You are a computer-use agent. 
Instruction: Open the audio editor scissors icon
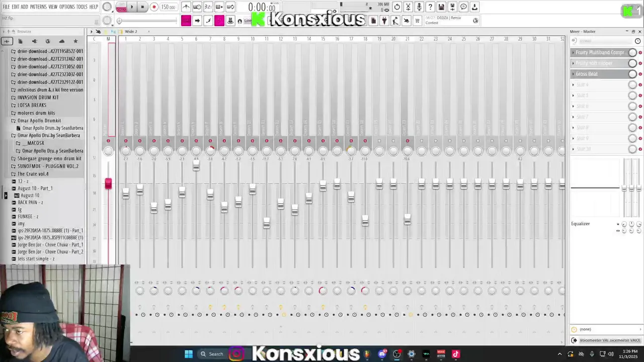point(408,7)
